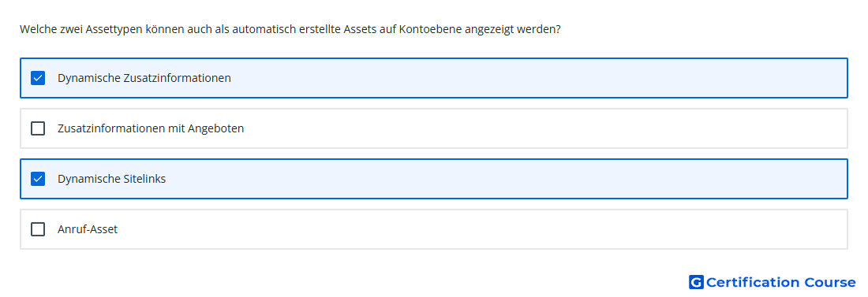Click the Anruf-Asset label text
The height and width of the screenshot is (297, 868).
(x=88, y=229)
